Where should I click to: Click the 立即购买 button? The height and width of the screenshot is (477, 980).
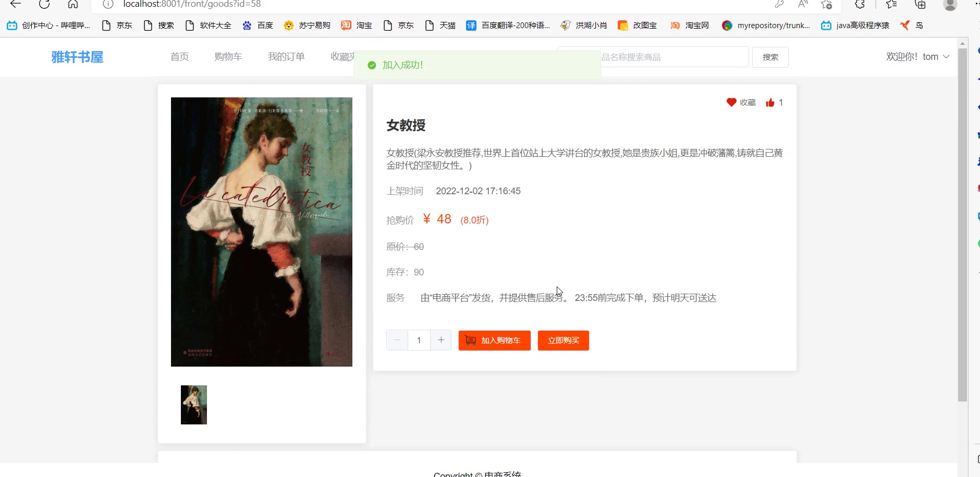pos(563,341)
